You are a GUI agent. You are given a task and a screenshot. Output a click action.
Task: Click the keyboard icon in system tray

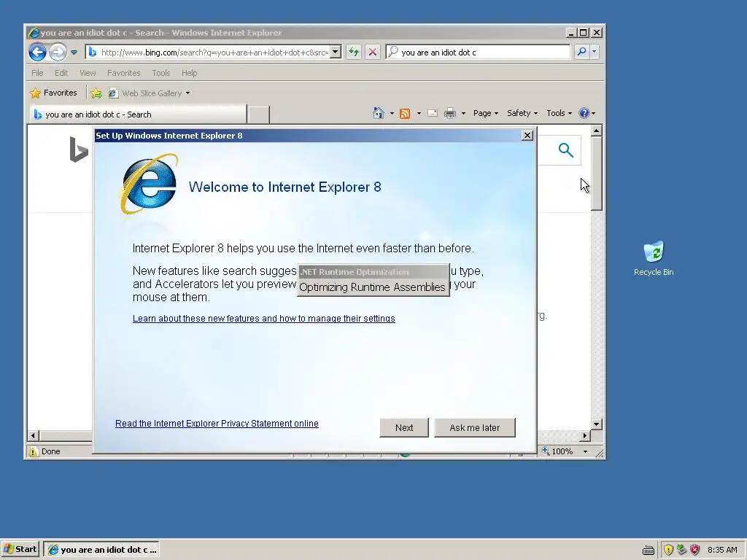click(x=649, y=550)
